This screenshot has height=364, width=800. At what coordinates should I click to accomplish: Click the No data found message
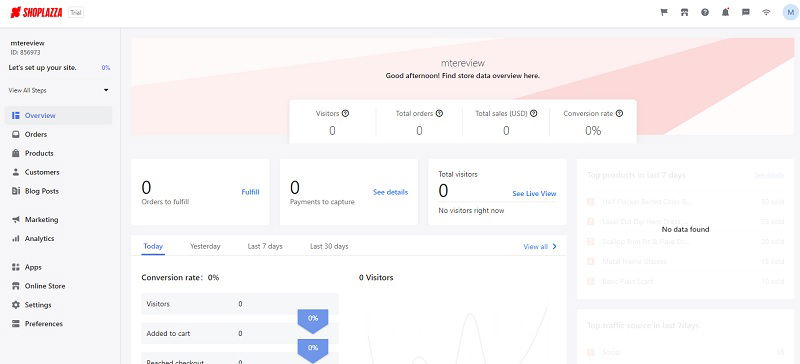click(685, 229)
